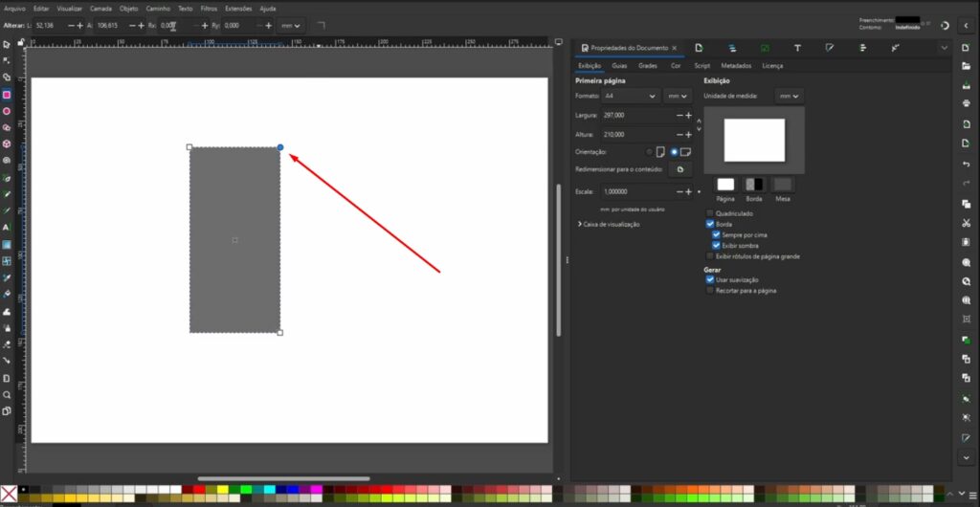Click the Undo icon in right toolbar
This screenshot has height=507, width=980.
pos(966,165)
